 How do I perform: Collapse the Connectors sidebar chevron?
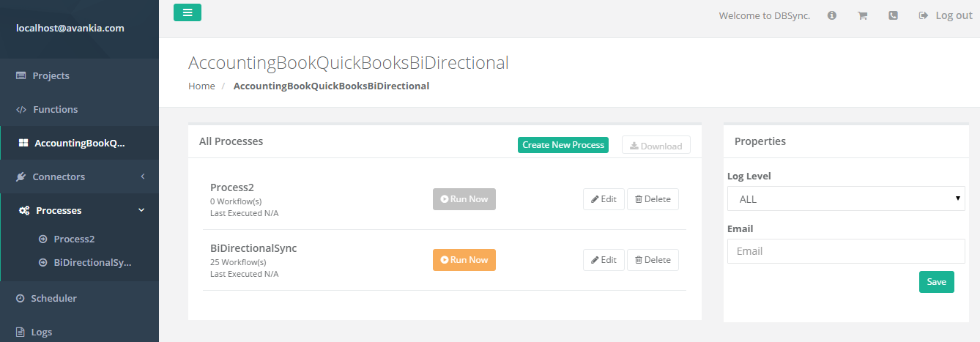(143, 176)
